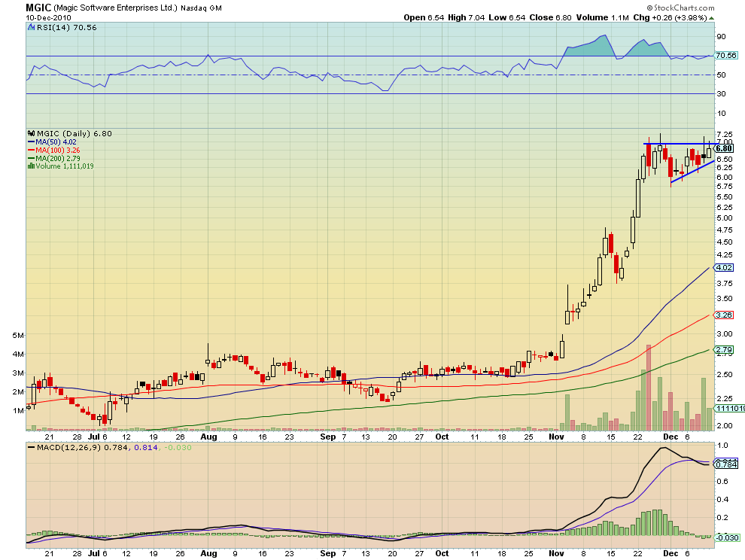Screen dimensions: 745x560
Task: Click the 'Close 6.80' header value
Action: pyautogui.click(x=550, y=17)
